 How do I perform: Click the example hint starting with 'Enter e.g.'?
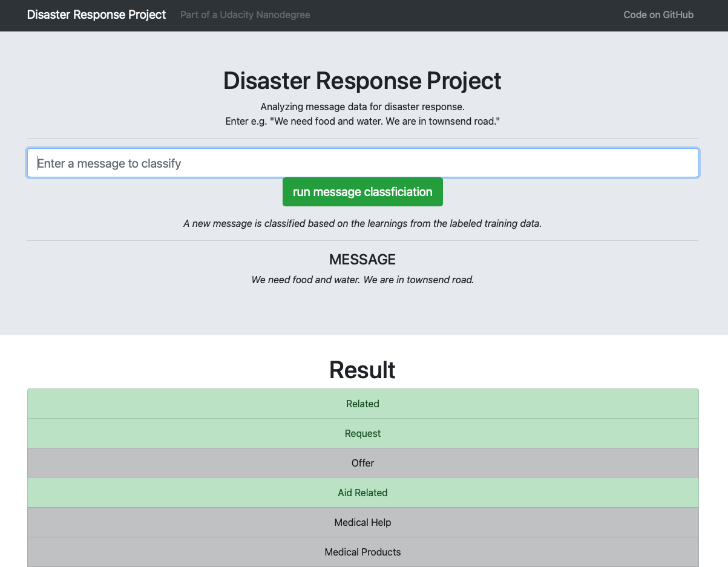[x=362, y=121]
